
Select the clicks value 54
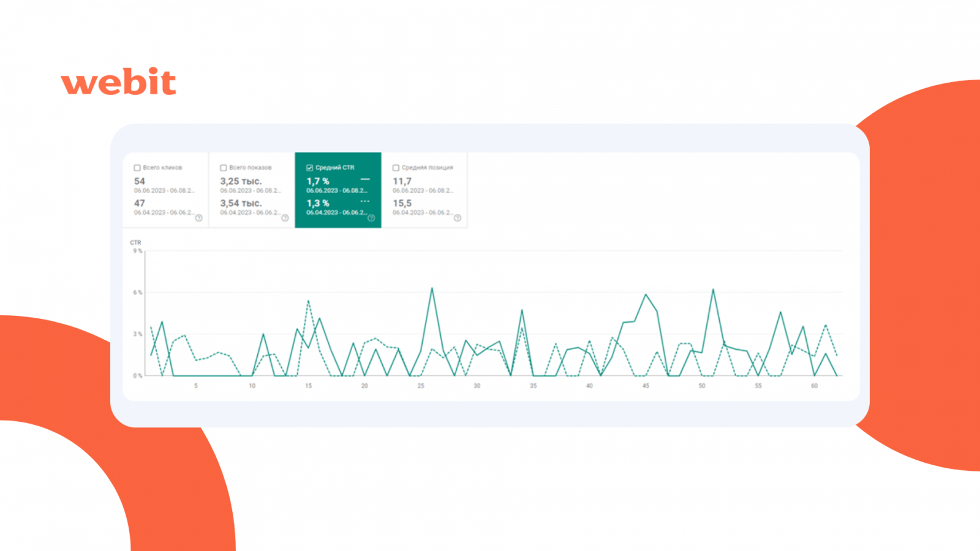tap(140, 181)
